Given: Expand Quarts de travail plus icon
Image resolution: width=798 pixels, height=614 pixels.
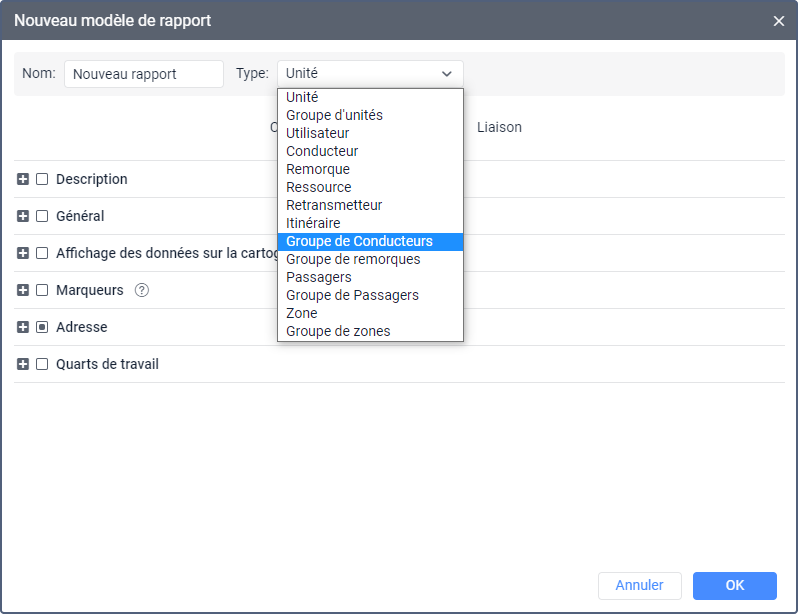Looking at the screenshot, I should click(x=23, y=364).
